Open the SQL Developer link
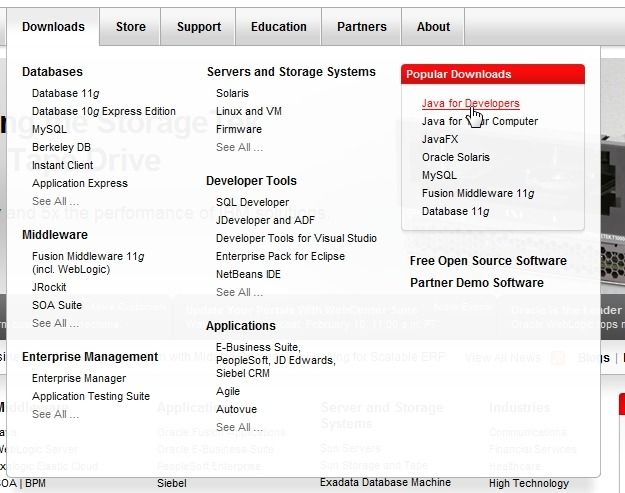625x493 pixels. tap(253, 202)
